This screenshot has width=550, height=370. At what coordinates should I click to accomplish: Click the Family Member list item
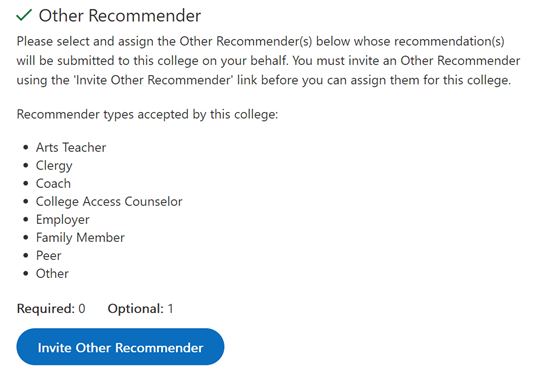(80, 237)
